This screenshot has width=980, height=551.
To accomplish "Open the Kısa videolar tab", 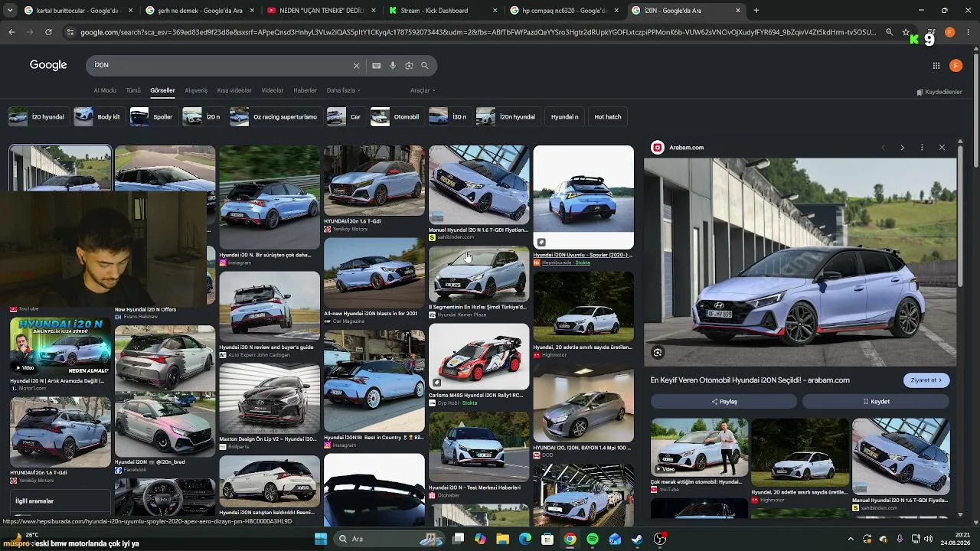I will pos(234,90).
